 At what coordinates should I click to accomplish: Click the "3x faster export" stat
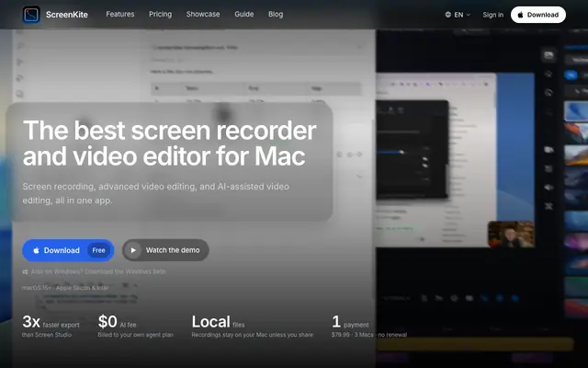[51, 322]
